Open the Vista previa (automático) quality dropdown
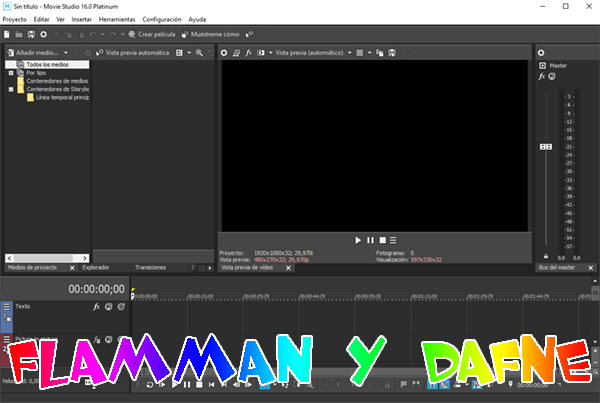The image size is (600, 403). click(313, 53)
